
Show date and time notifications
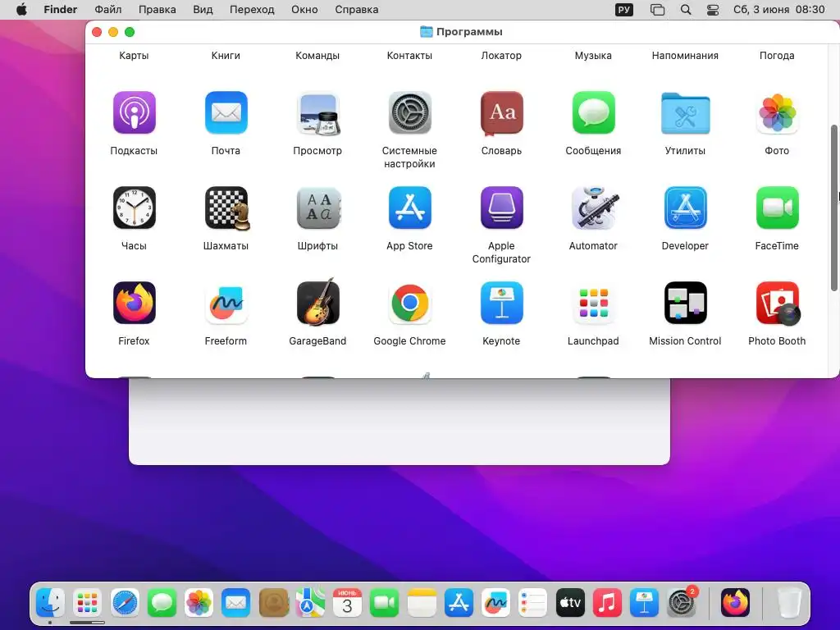[779, 10]
